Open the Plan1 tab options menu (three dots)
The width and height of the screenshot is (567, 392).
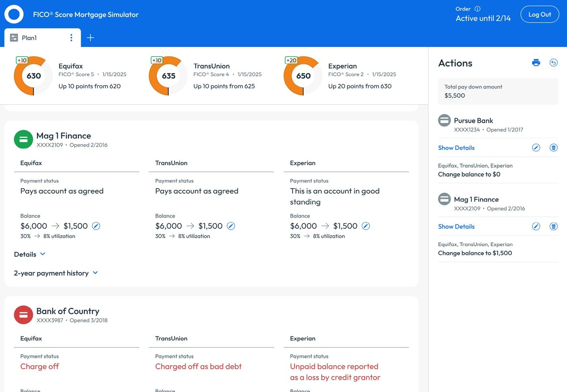tap(71, 38)
